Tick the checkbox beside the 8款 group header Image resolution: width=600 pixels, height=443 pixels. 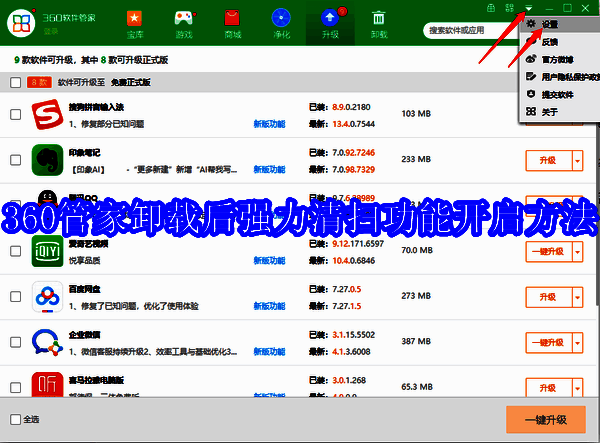[x=15, y=82]
